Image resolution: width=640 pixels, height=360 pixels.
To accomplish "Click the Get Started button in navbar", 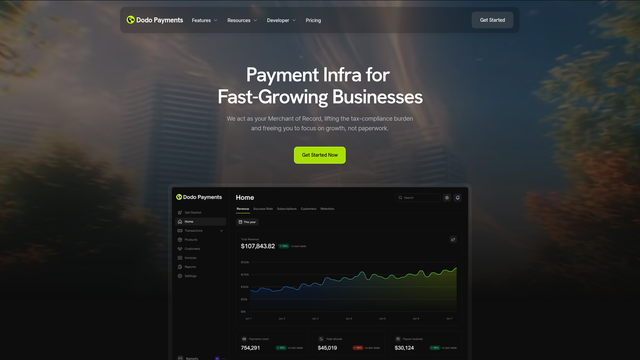I will pyautogui.click(x=492, y=20).
